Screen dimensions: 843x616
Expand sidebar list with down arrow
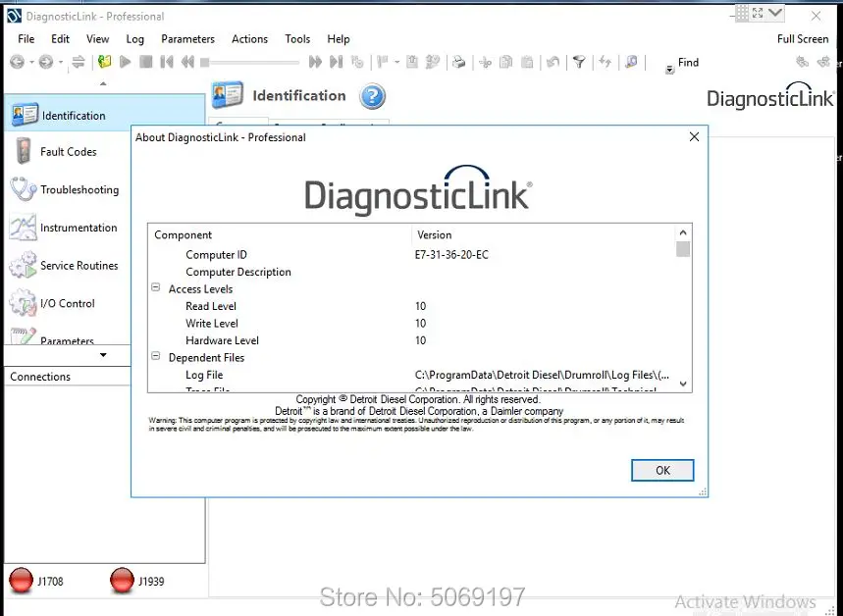103,355
